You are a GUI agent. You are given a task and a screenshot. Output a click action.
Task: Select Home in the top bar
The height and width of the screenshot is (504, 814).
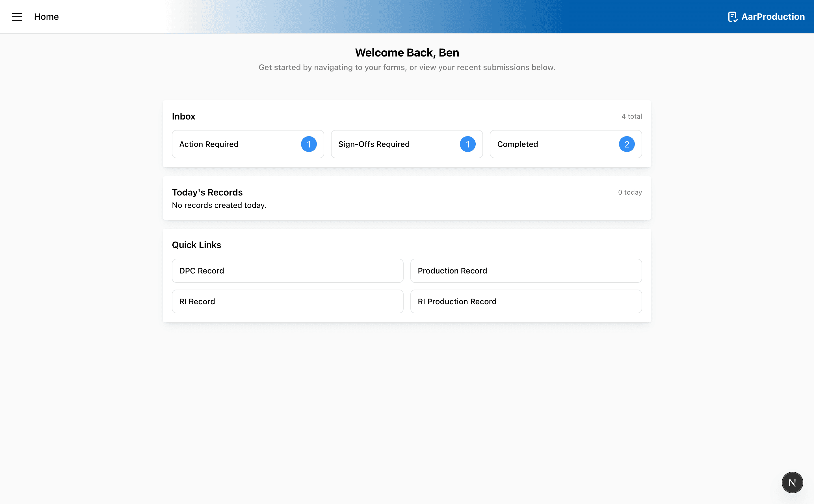[46, 17]
